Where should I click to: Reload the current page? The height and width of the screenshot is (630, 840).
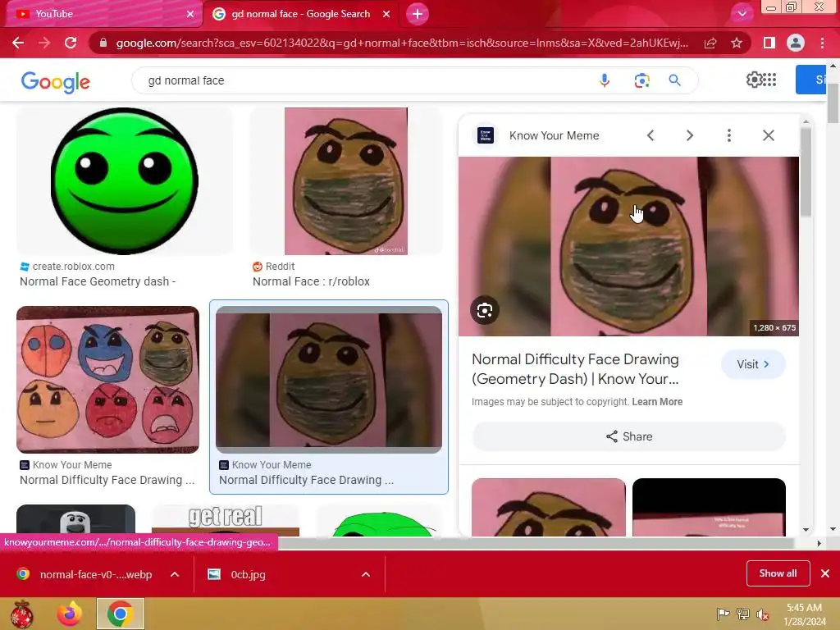pyautogui.click(x=71, y=43)
